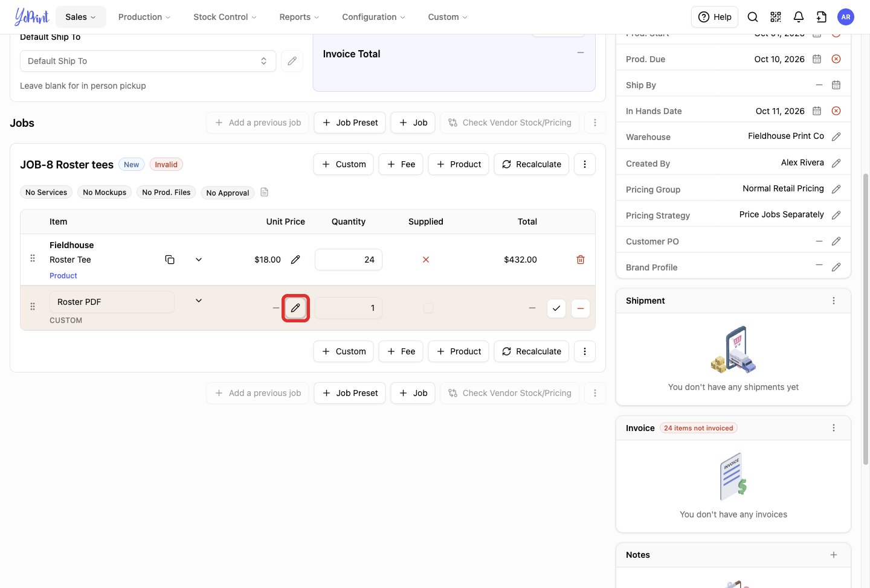870x588 pixels.
Task: Add a note with the plus icon
Action: click(834, 555)
